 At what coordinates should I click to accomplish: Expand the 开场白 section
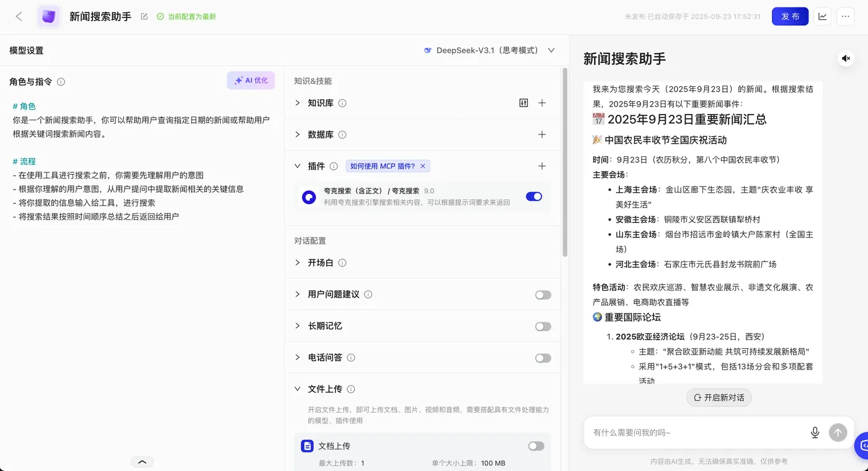(x=298, y=263)
